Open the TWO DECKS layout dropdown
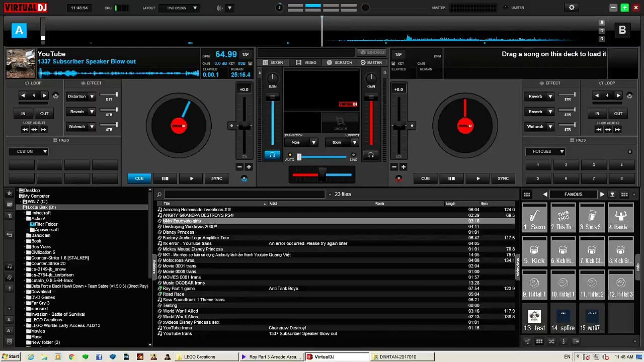Viewport: 644px width, 362px height. tap(179, 8)
